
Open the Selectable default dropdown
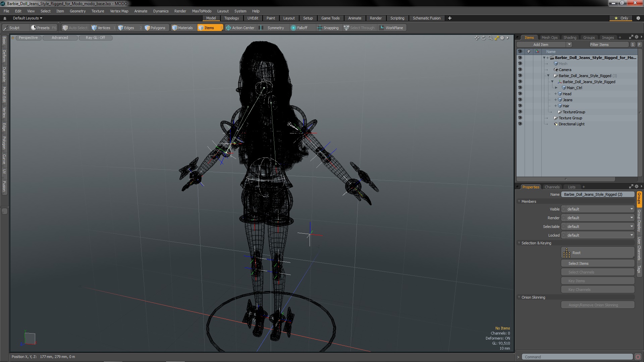(x=598, y=227)
